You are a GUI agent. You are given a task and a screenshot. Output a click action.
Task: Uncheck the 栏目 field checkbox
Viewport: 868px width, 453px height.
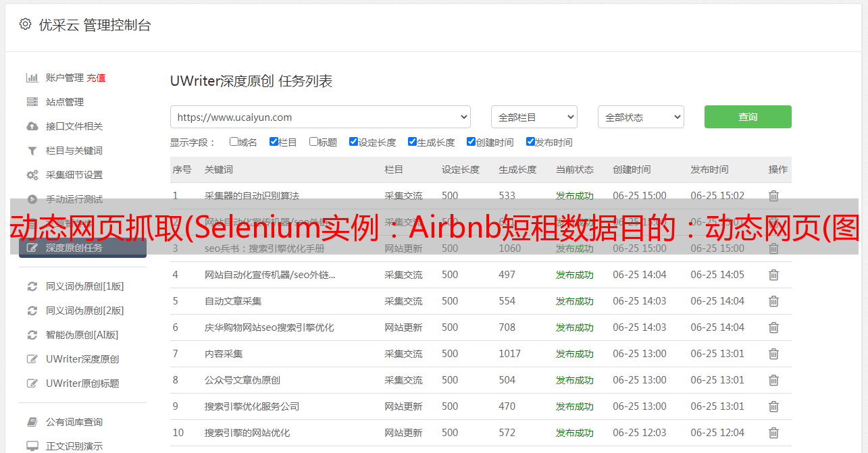coord(274,142)
